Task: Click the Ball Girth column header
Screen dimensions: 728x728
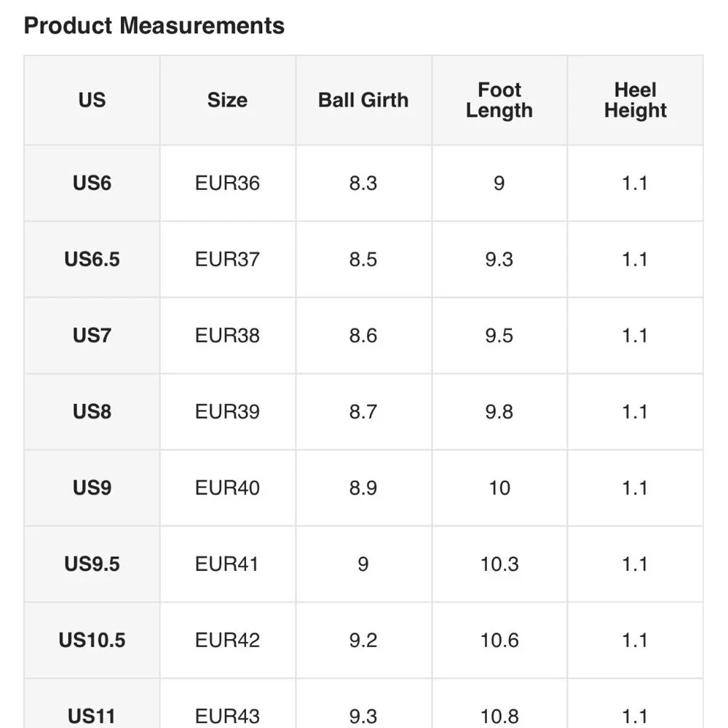Action: [363, 100]
